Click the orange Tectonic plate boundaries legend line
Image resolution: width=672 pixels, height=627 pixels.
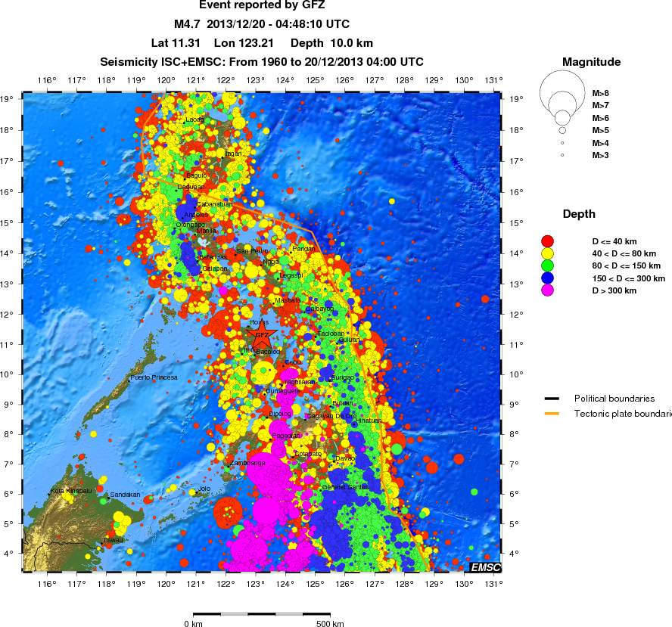552,414
